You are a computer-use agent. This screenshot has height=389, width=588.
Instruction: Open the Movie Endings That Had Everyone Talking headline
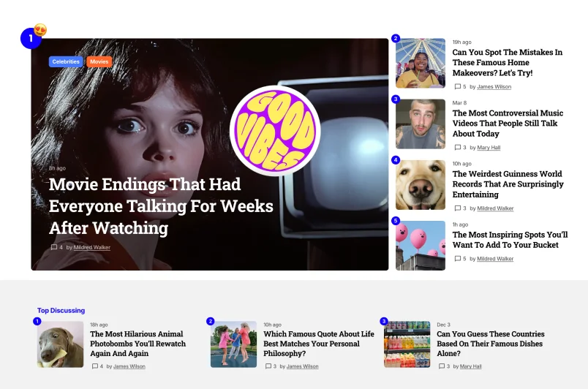(x=161, y=206)
